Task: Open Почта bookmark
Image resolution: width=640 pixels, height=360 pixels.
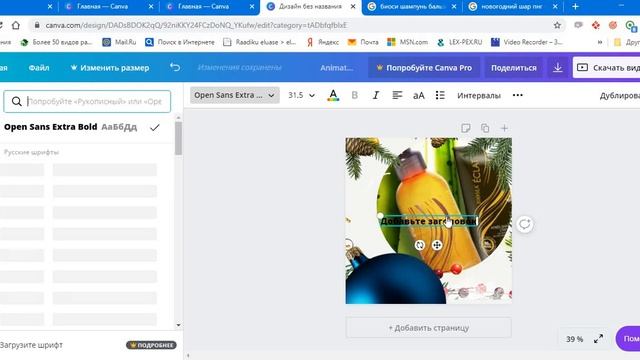Action: pos(363,42)
